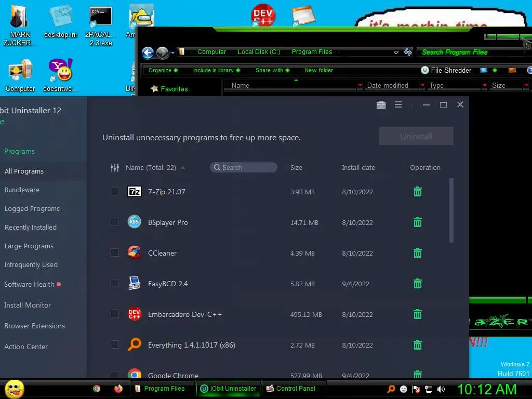Image resolution: width=532 pixels, height=399 pixels.
Task: Open the Yahoo smiley doesntwo desktop icon
Action: pos(60,75)
